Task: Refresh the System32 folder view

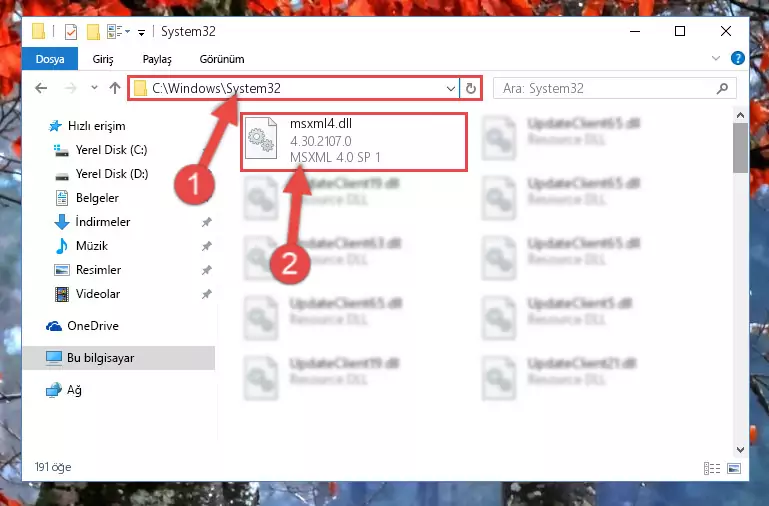Action: point(470,89)
